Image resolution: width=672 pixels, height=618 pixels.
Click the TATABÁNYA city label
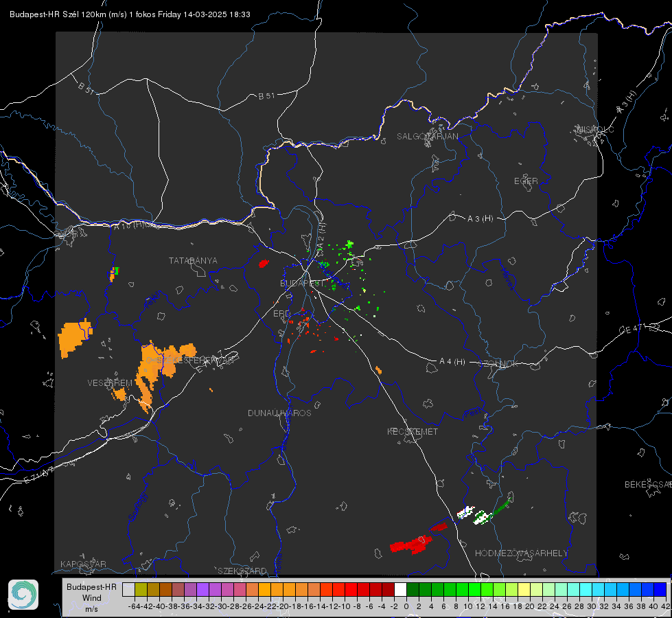pyautogui.click(x=193, y=260)
